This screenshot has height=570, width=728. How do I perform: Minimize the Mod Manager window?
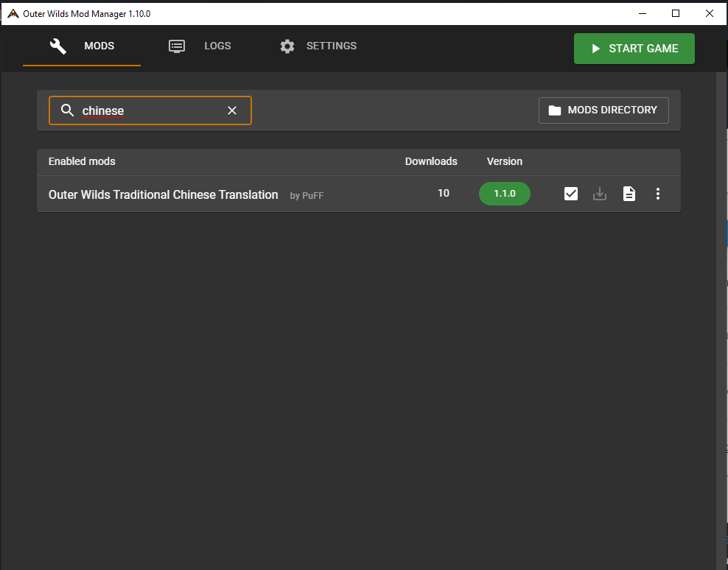click(643, 13)
